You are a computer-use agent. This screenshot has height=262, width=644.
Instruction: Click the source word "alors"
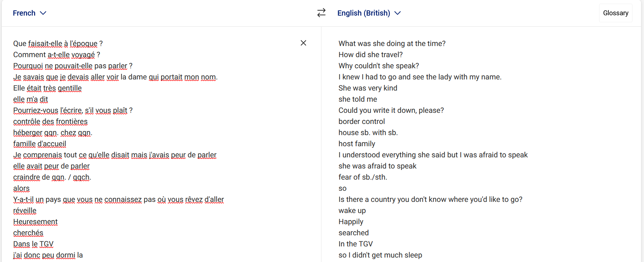pyautogui.click(x=21, y=189)
